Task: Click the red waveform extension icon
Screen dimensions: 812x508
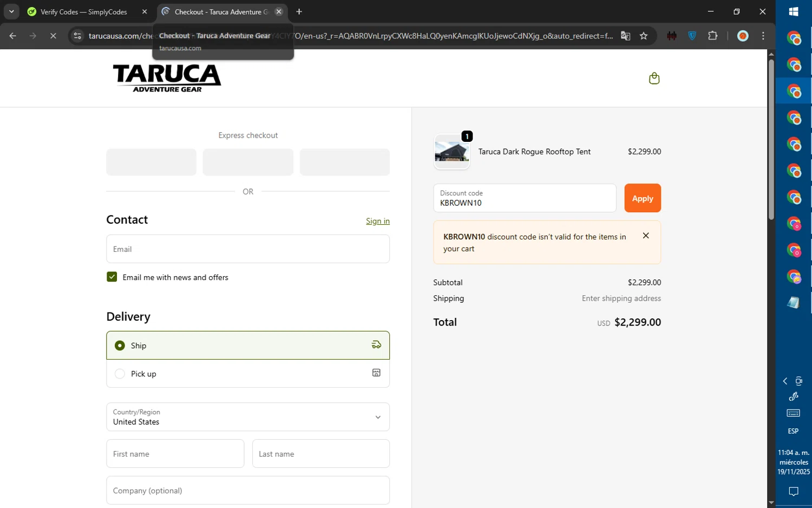Action: (x=672, y=36)
